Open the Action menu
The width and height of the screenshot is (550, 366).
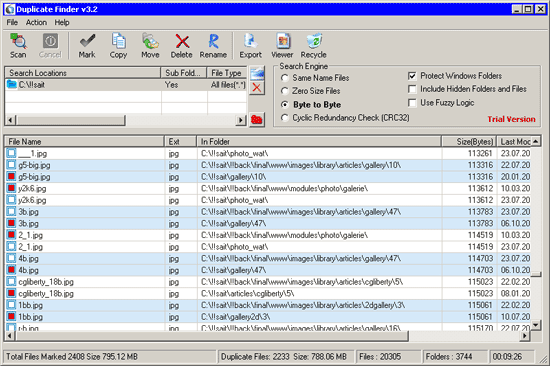[x=36, y=22]
